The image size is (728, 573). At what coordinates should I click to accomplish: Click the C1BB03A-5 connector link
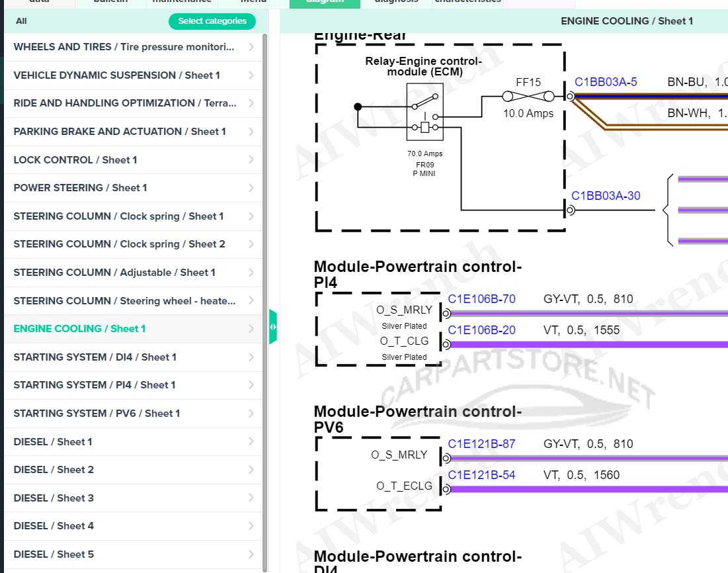(x=606, y=83)
